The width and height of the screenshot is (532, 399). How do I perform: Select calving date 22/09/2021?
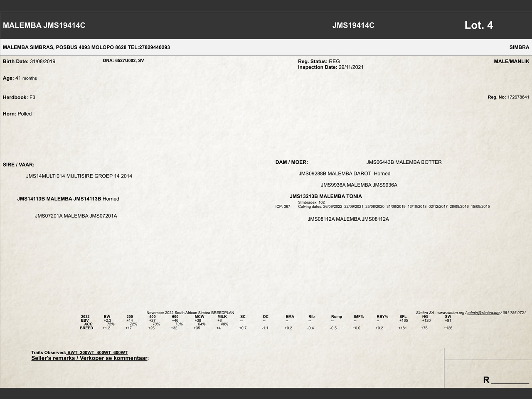[354, 207]
